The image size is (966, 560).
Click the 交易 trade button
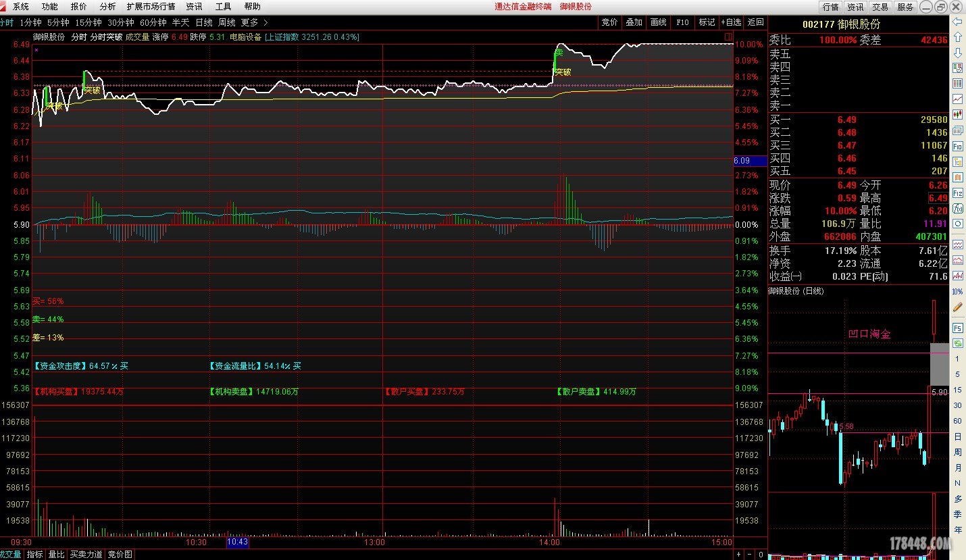coord(880,7)
